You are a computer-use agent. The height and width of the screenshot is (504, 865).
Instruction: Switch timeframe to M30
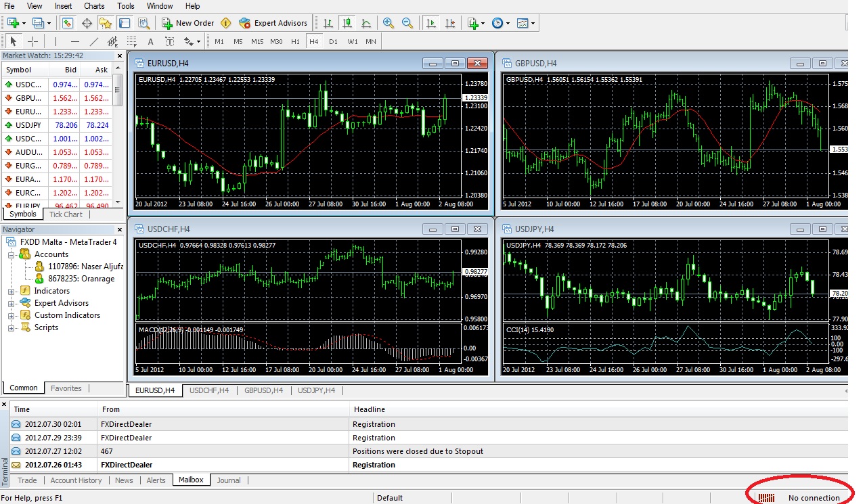[x=276, y=41]
